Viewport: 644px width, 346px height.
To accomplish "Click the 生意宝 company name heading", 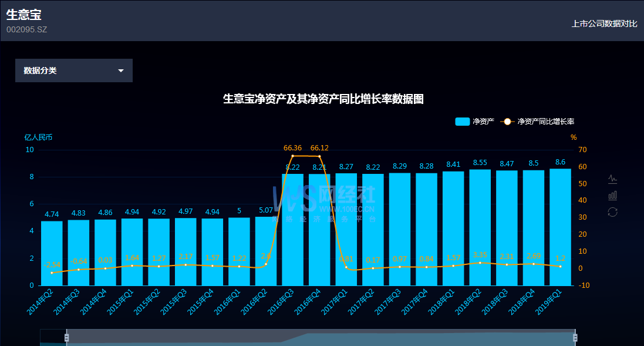I will [x=24, y=14].
